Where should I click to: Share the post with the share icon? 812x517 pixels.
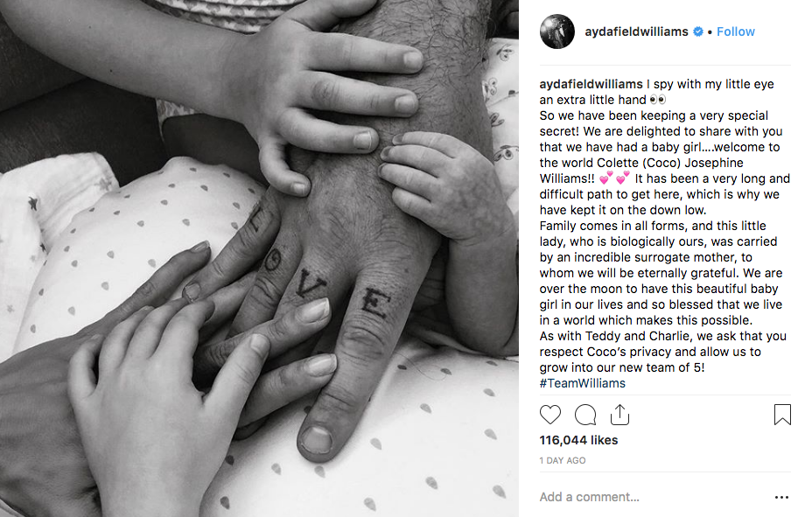coord(619,415)
